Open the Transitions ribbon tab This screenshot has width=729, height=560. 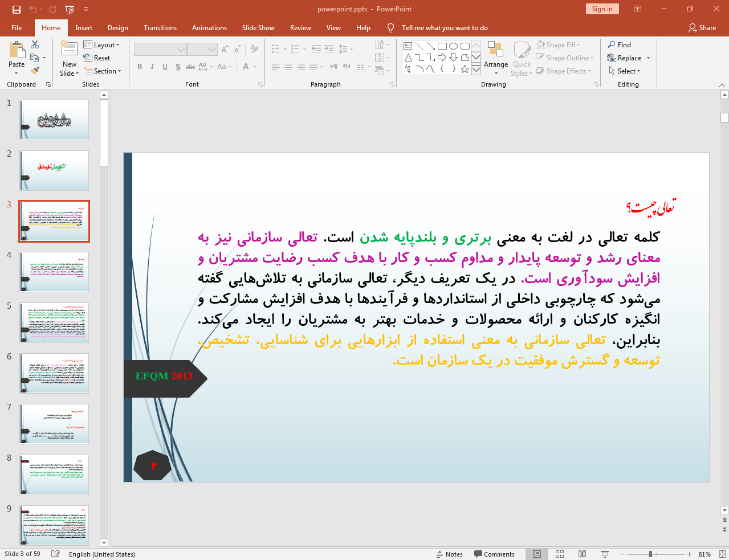[x=160, y=28]
